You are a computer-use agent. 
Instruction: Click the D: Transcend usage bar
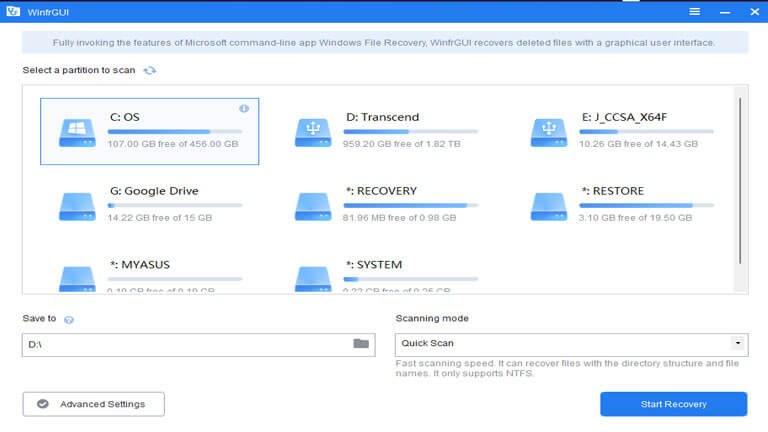click(410, 131)
